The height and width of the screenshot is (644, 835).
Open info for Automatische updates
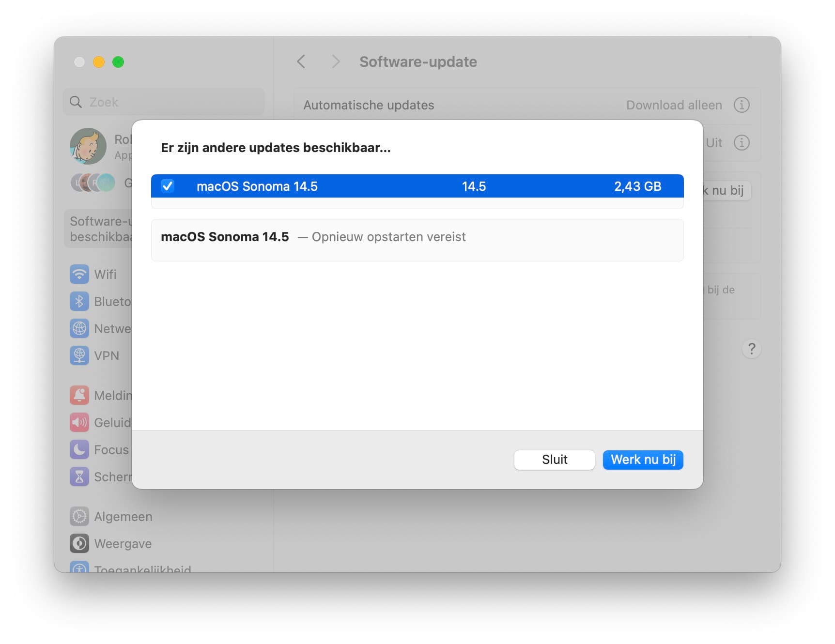pyautogui.click(x=742, y=105)
